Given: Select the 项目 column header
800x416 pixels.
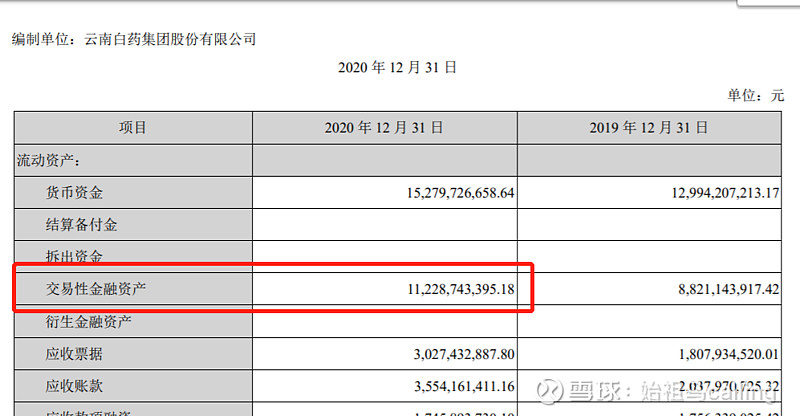Looking at the screenshot, I should (x=133, y=128).
